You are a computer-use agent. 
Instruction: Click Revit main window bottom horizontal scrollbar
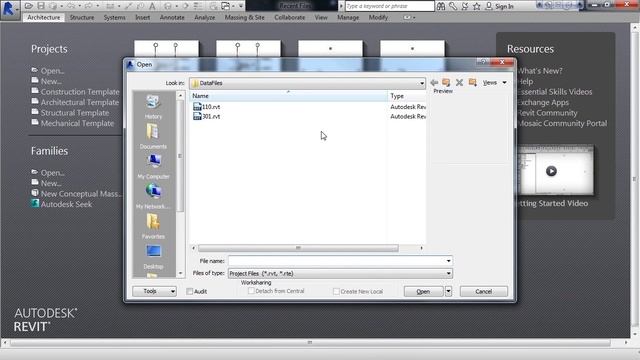[310, 342]
